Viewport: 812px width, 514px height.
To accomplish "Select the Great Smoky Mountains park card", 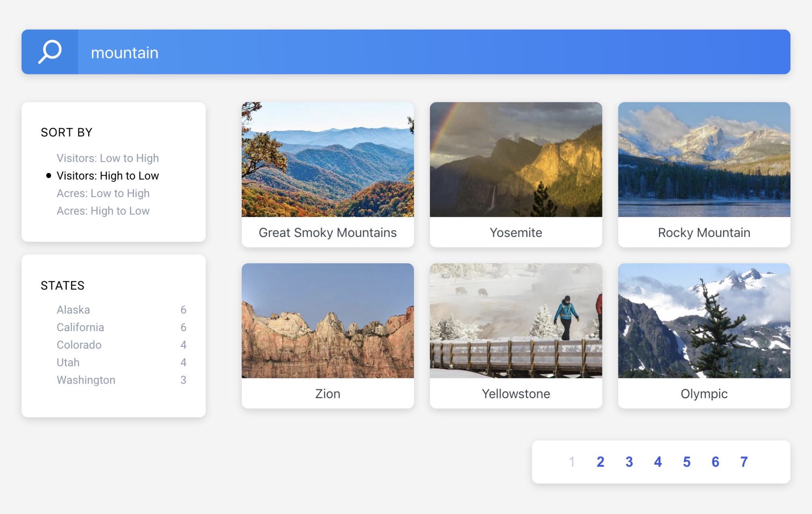I will [x=327, y=174].
